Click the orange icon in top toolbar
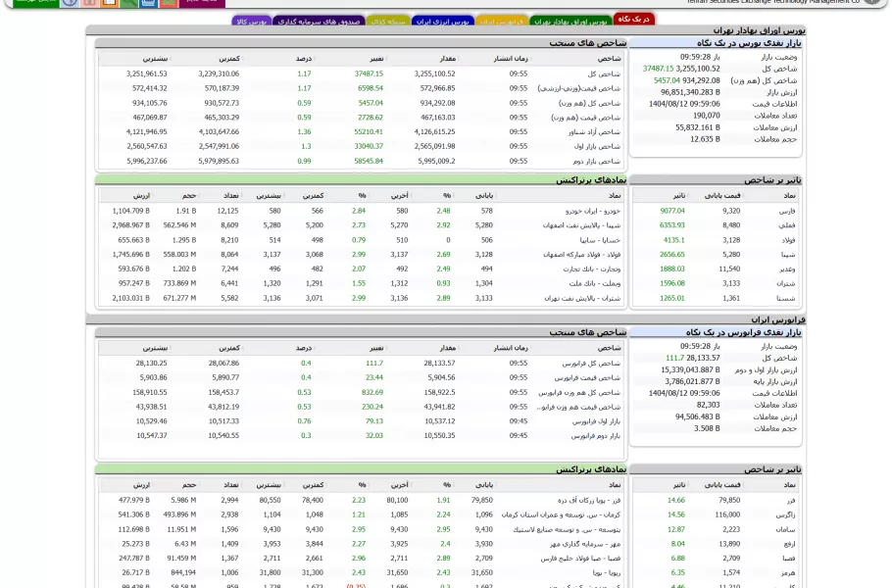This screenshot has width=892, height=588. 109,3
